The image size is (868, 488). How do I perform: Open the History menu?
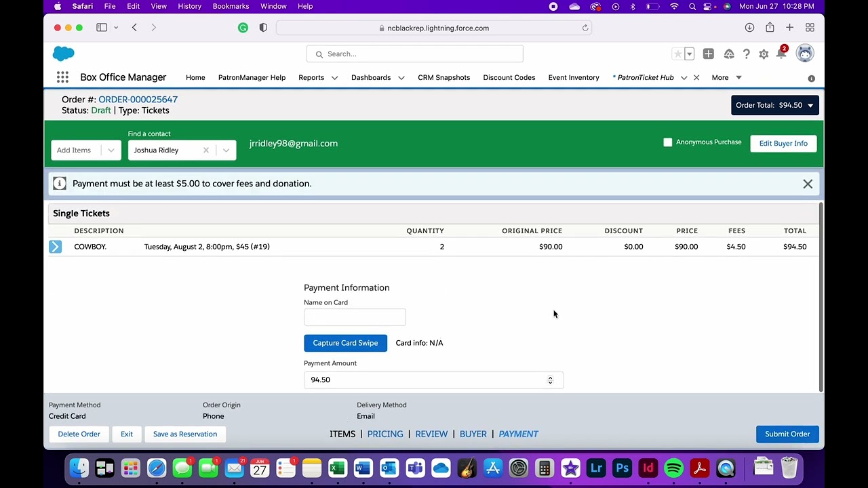(x=189, y=6)
